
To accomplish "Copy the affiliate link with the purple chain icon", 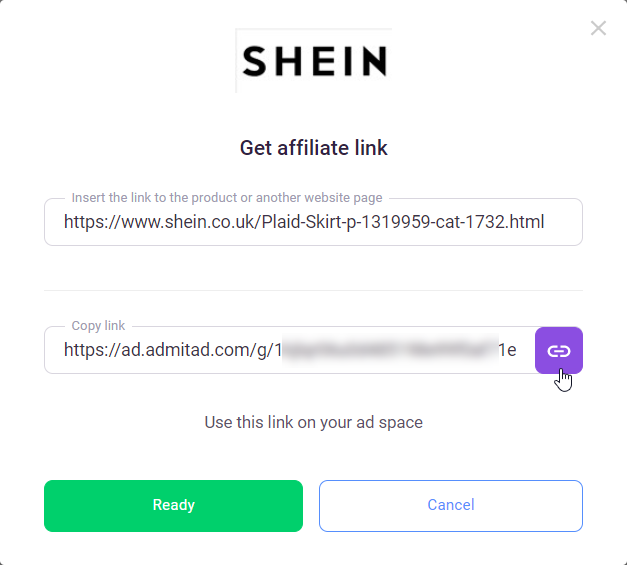I will [559, 350].
